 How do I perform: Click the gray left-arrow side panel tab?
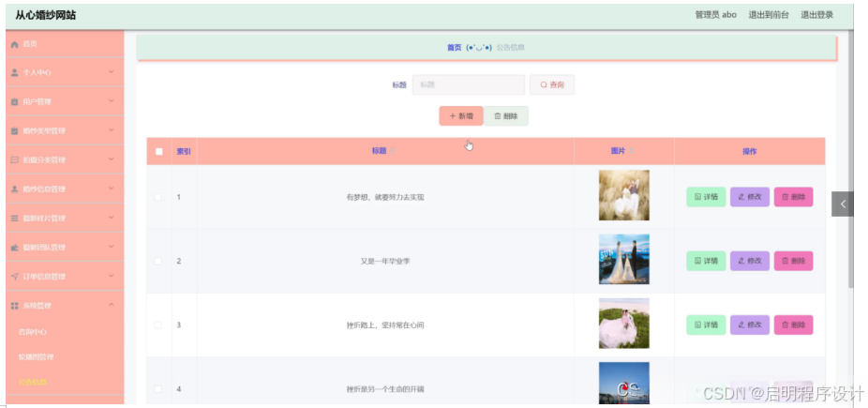coord(843,204)
